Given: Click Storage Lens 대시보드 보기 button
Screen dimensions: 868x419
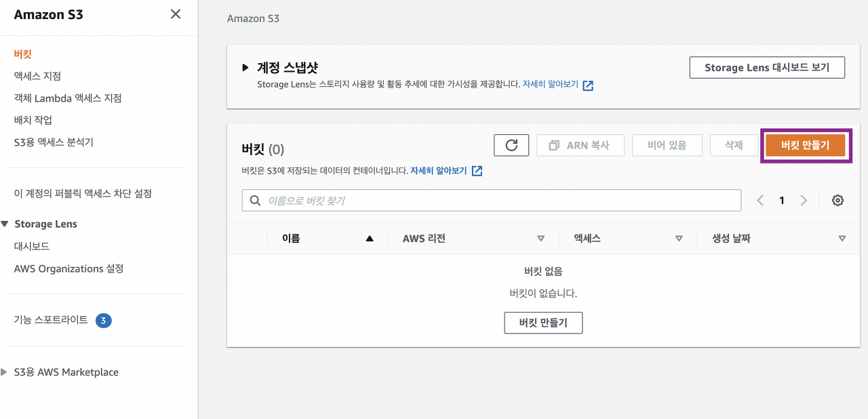Looking at the screenshot, I should tap(768, 68).
